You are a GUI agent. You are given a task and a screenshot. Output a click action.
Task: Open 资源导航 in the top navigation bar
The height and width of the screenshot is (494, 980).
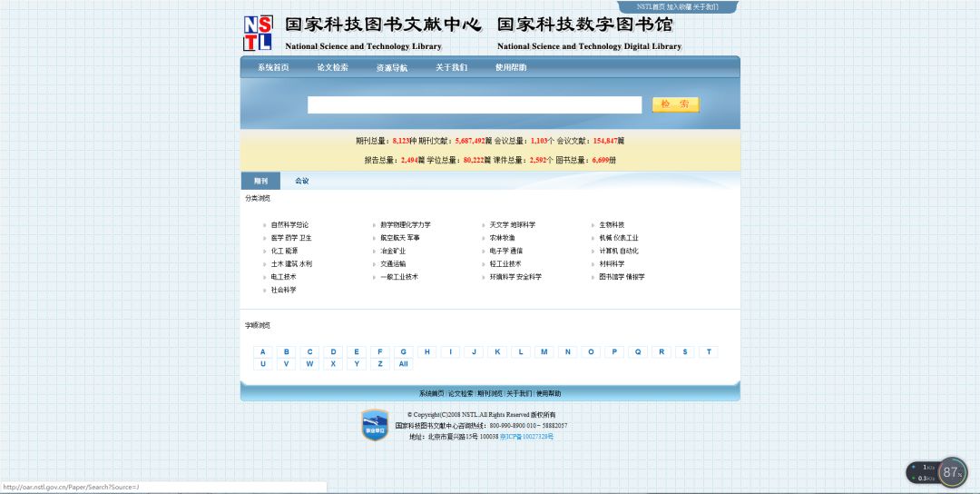pyautogui.click(x=392, y=67)
